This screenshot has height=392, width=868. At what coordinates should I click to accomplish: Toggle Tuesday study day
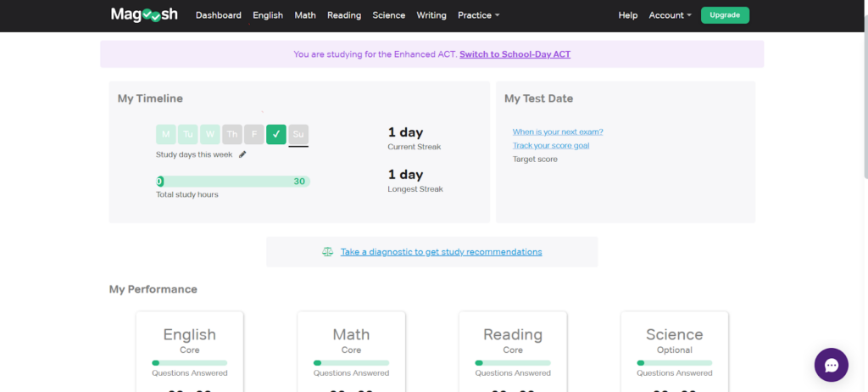coord(187,134)
